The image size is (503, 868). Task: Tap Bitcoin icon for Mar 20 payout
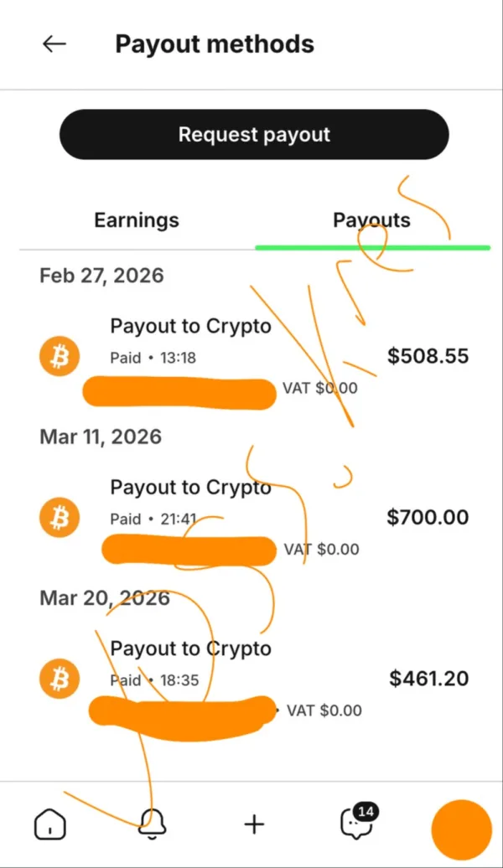click(59, 679)
